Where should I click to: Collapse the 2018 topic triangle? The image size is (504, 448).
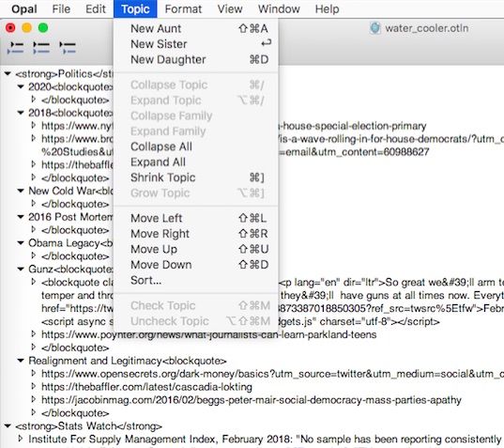click(x=21, y=113)
